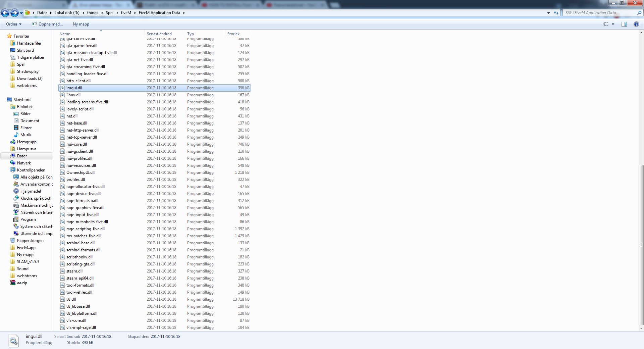The width and height of the screenshot is (644, 349).
Task: Open Papperskorgen recycle bin icon
Action: coord(13,241)
